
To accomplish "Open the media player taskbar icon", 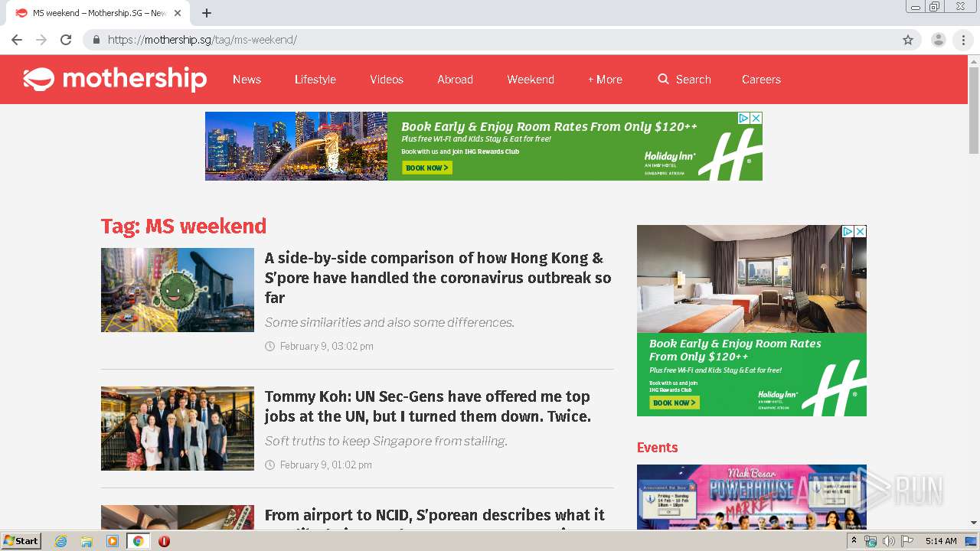I will point(113,541).
